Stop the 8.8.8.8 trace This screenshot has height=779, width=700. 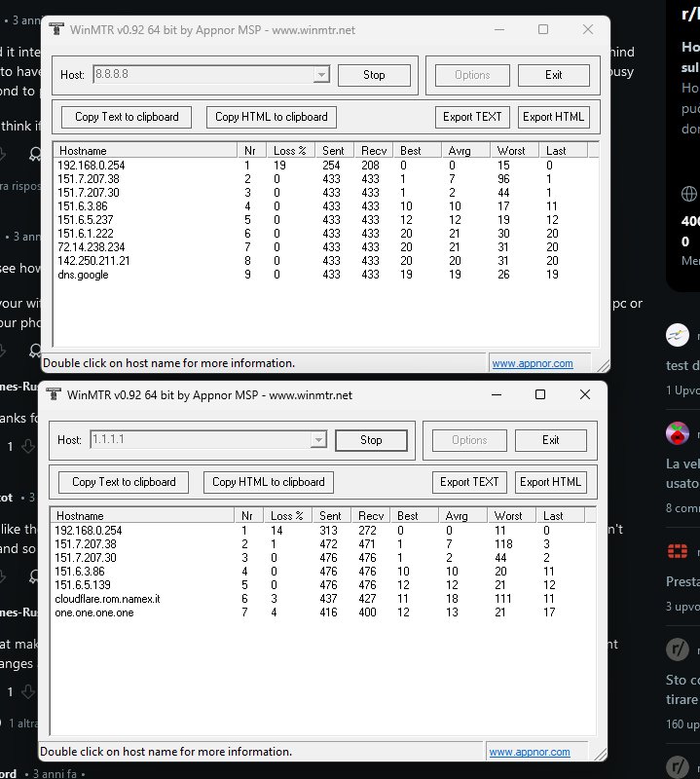[374, 75]
